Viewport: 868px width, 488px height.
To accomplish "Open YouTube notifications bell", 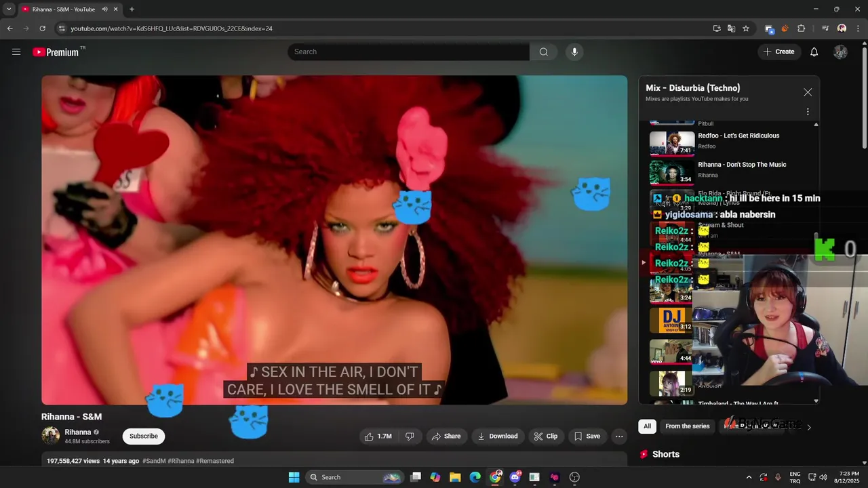I will click(814, 52).
